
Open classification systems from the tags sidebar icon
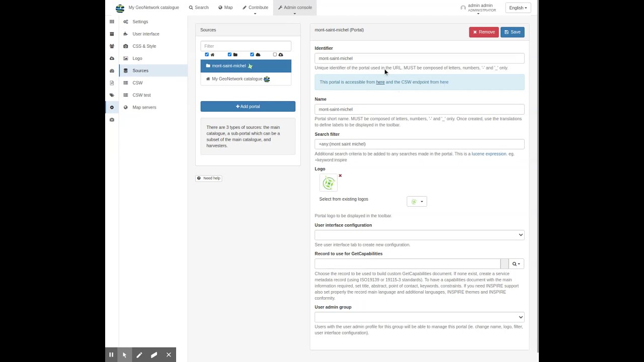click(112, 95)
